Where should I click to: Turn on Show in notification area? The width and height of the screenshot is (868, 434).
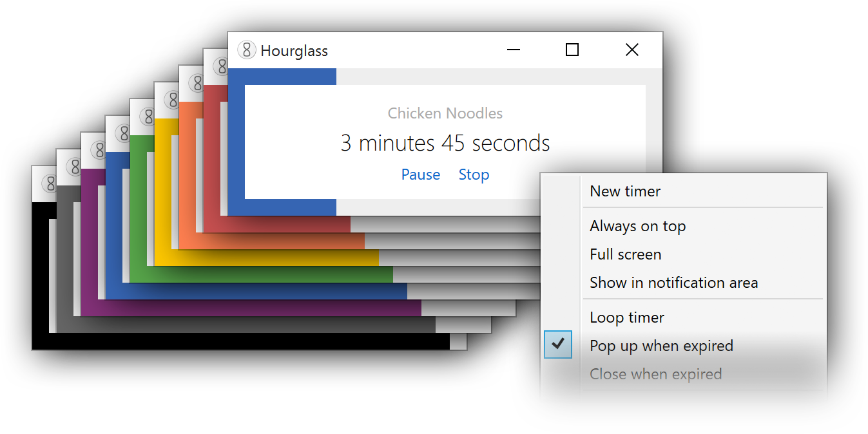[x=673, y=282]
